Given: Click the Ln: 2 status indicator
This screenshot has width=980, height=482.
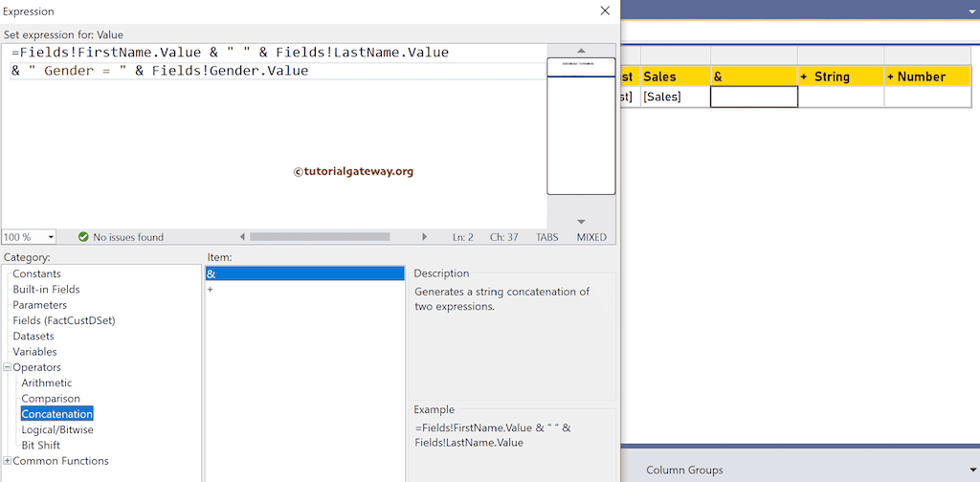Looking at the screenshot, I should pyautogui.click(x=463, y=237).
